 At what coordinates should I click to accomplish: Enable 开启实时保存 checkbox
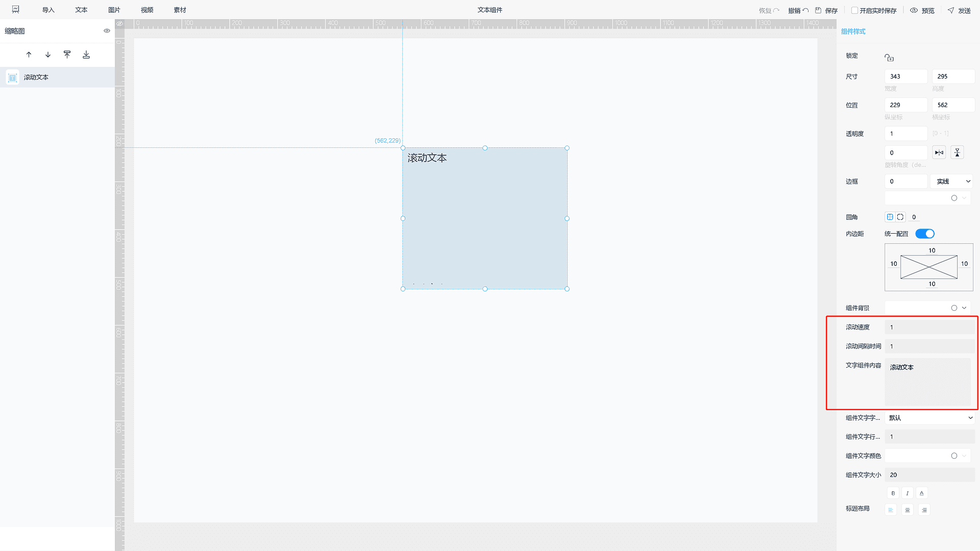[854, 11]
